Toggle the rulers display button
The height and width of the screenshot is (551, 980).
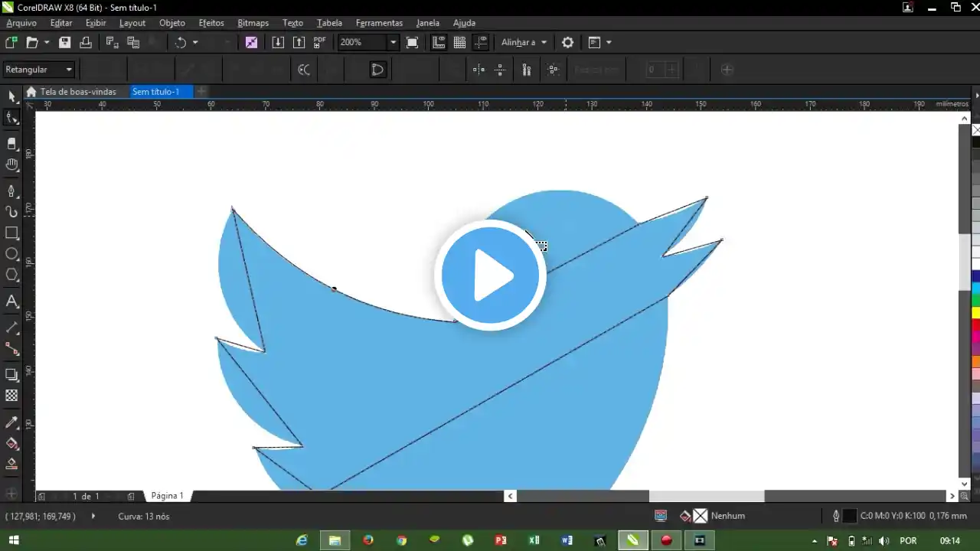coord(439,43)
